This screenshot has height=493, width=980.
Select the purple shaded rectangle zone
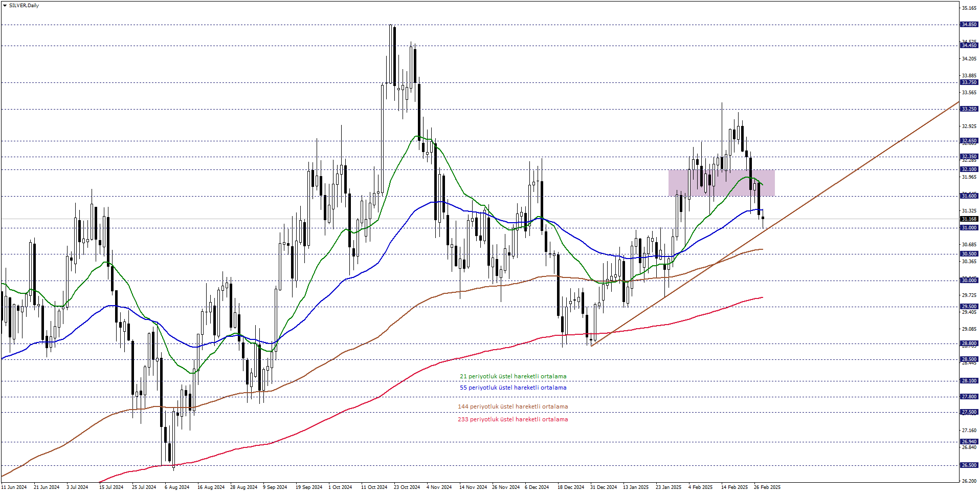coord(721,183)
